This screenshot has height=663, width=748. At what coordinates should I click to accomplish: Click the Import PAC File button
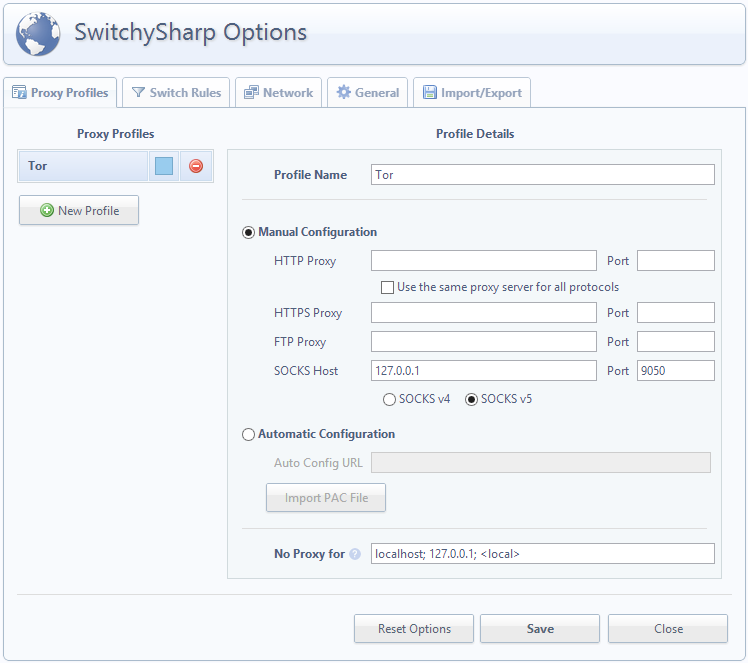pos(326,497)
